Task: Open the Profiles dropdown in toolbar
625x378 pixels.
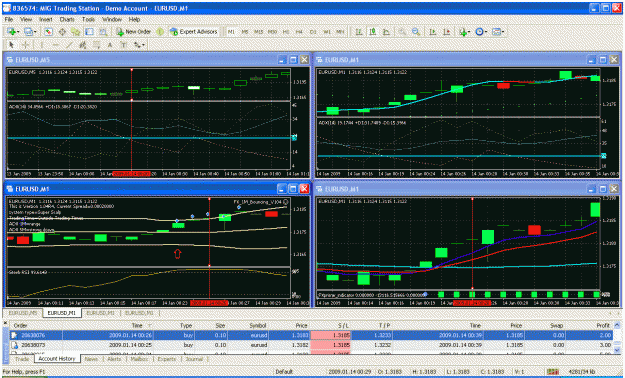Action: (x=30, y=32)
